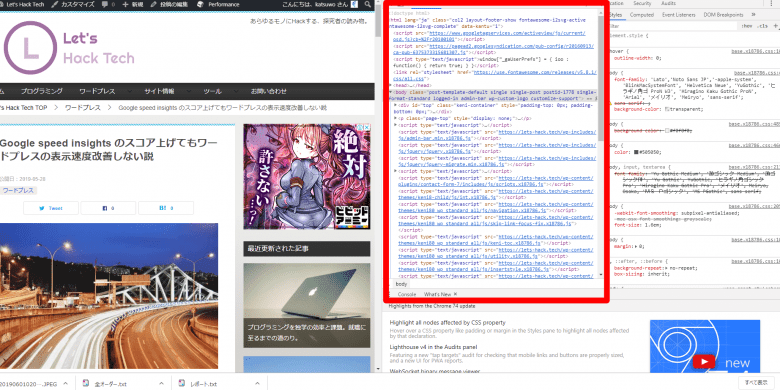Open the Audits panel tab
This screenshot has width=780, height=390.
(x=669, y=3)
